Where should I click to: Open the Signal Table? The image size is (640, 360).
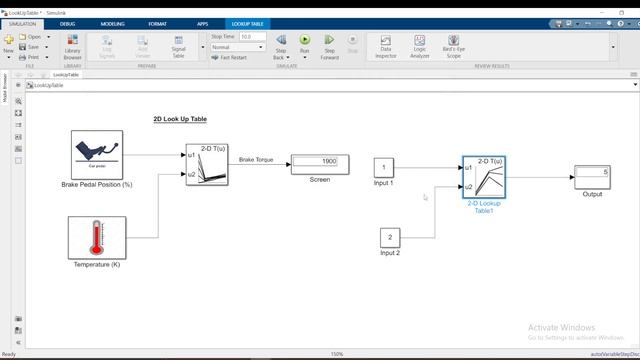click(x=178, y=47)
